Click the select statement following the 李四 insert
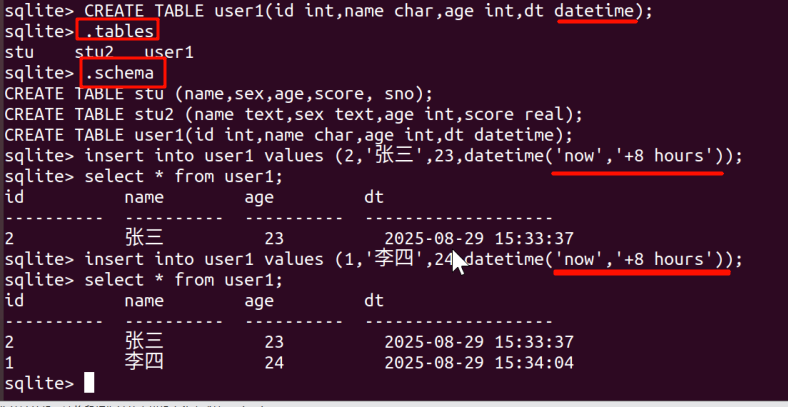Image resolution: width=788 pixels, height=407 pixels. click(x=183, y=280)
